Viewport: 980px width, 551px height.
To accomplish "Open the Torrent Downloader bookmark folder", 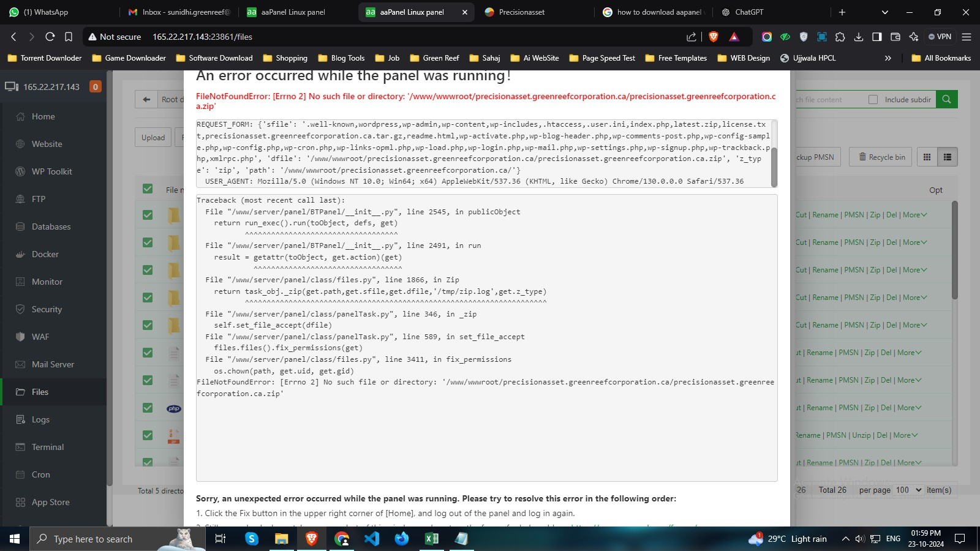I will pos(45,58).
